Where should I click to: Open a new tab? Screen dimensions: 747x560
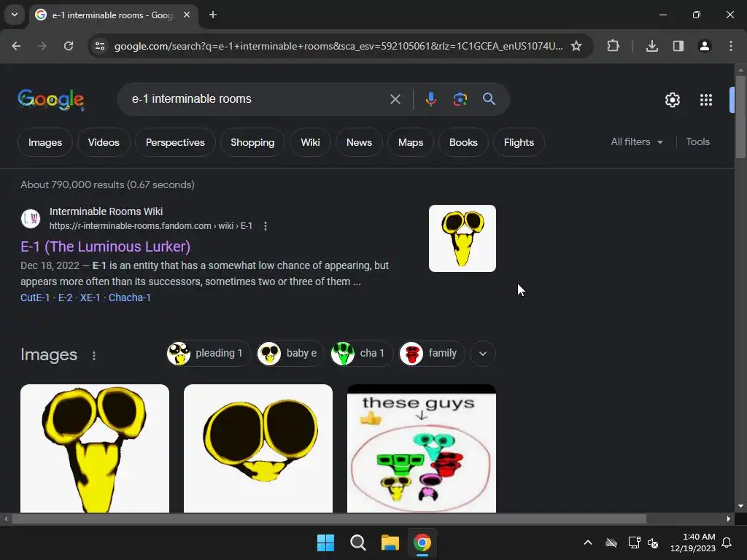click(213, 15)
